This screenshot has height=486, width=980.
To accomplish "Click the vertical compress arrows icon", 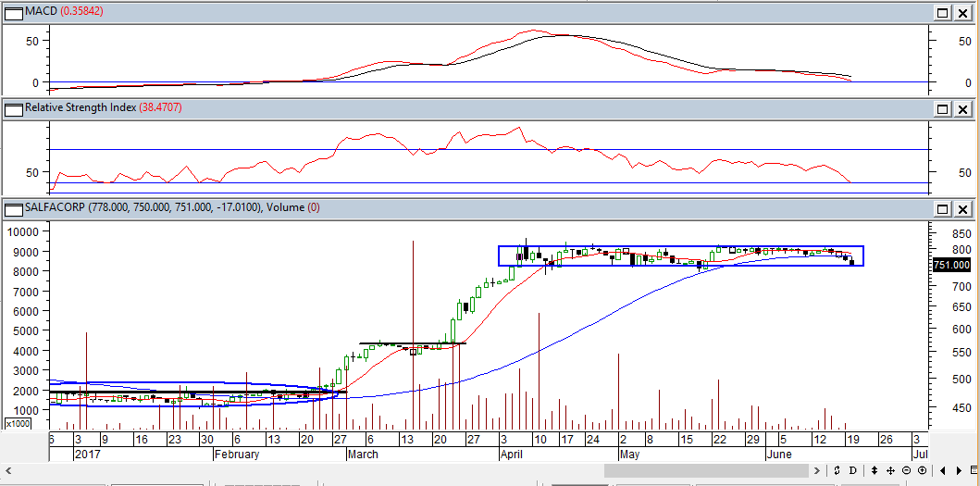I will [875, 470].
